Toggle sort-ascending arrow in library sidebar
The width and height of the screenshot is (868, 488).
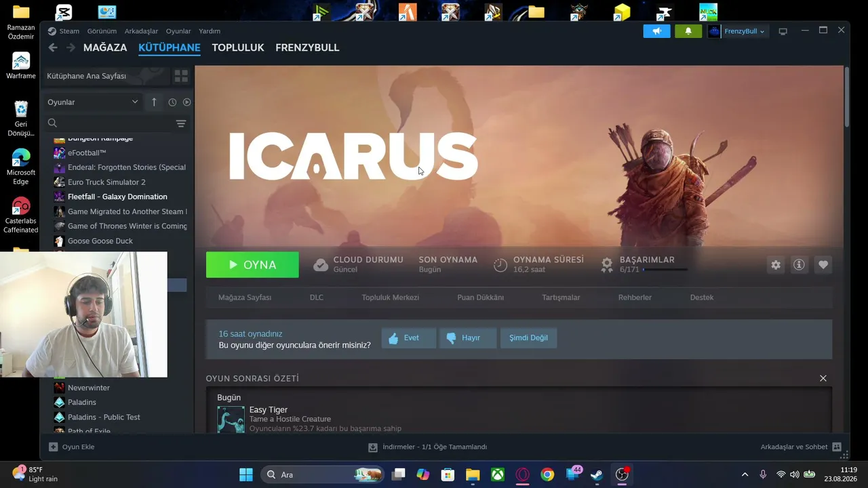point(154,102)
